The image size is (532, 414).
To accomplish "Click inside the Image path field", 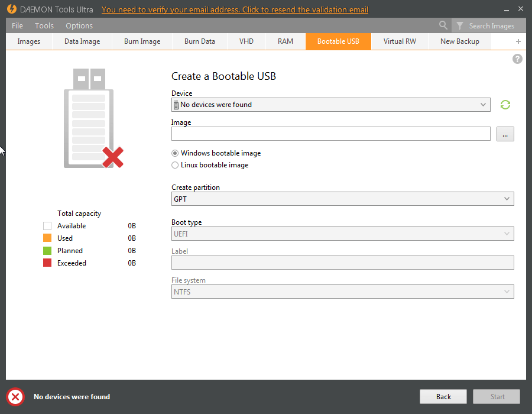I will (x=330, y=134).
